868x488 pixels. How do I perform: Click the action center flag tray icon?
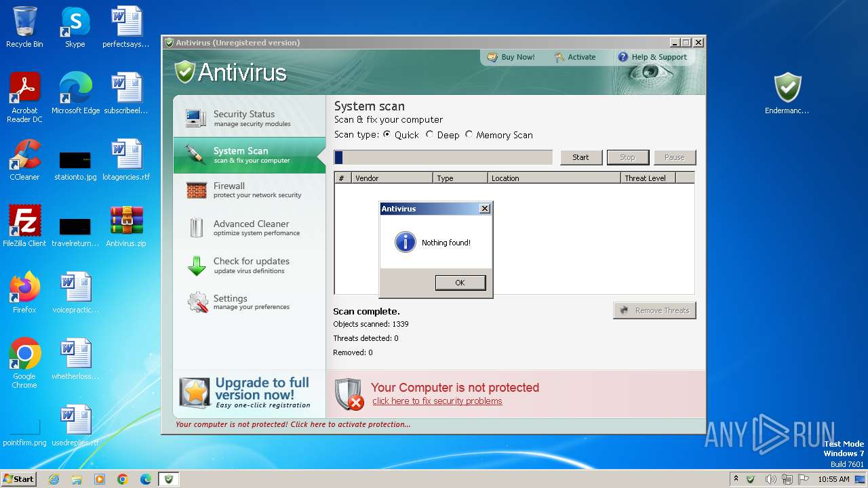(x=803, y=479)
